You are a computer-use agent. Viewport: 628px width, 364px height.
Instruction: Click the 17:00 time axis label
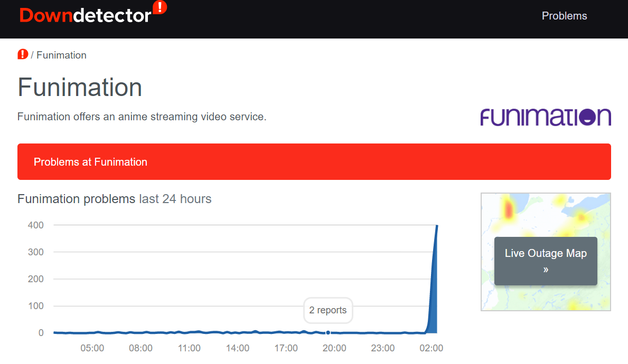pos(286,348)
